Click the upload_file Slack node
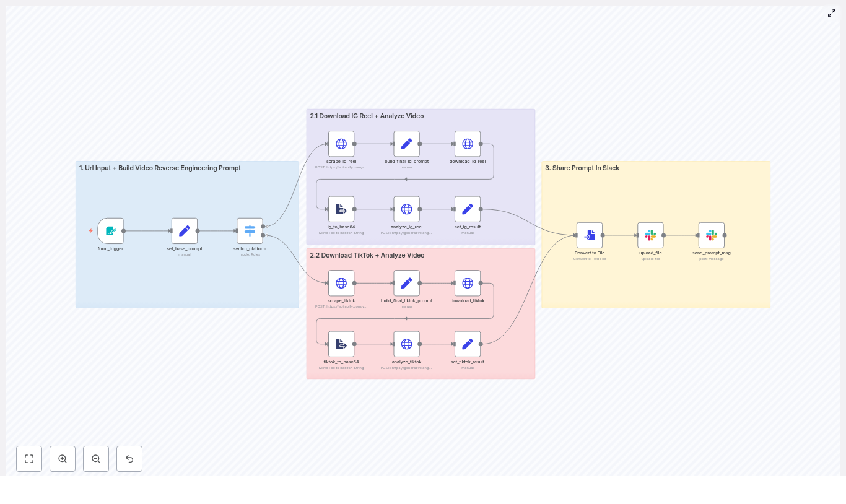846x504 pixels. [650, 235]
